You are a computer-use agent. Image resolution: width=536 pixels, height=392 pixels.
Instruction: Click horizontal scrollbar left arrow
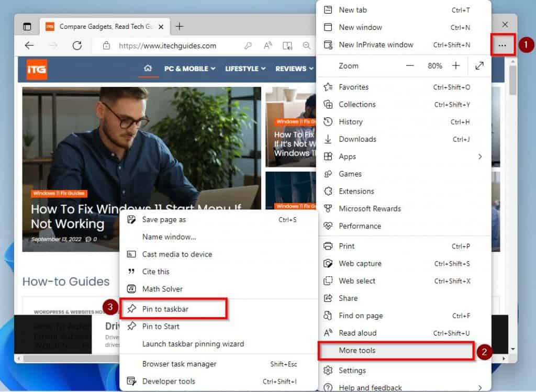(19, 359)
